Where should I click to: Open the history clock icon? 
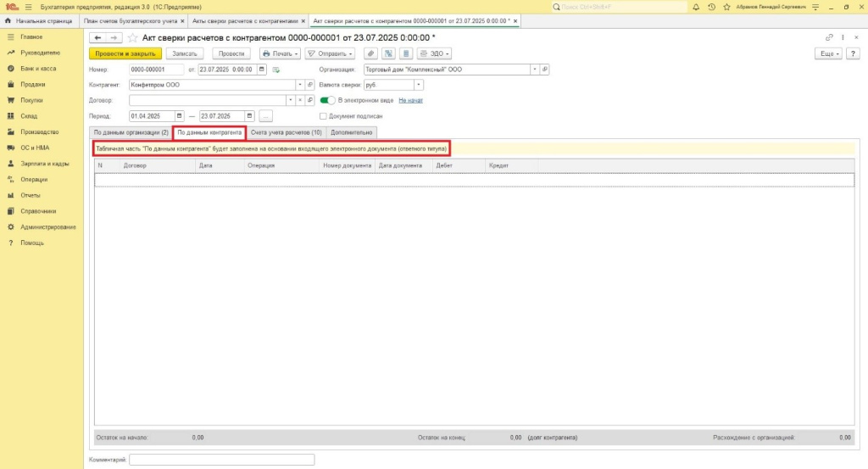(711, 7)
